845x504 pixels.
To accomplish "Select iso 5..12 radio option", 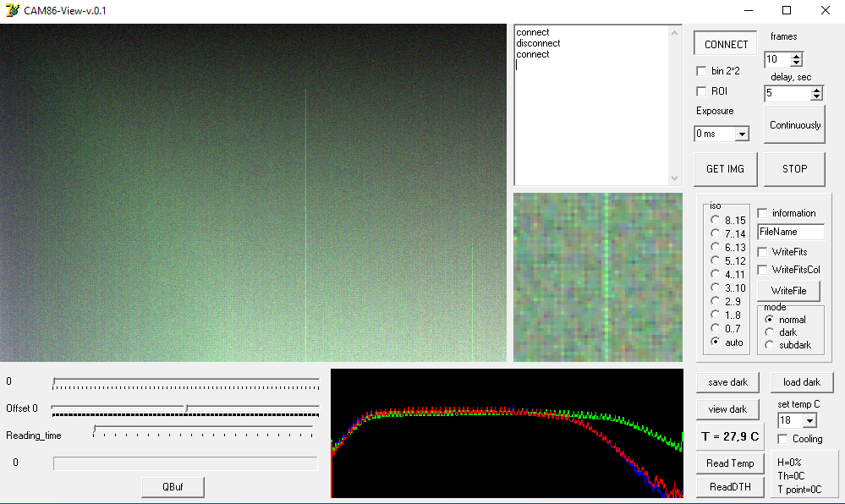I will coord(715,260).
